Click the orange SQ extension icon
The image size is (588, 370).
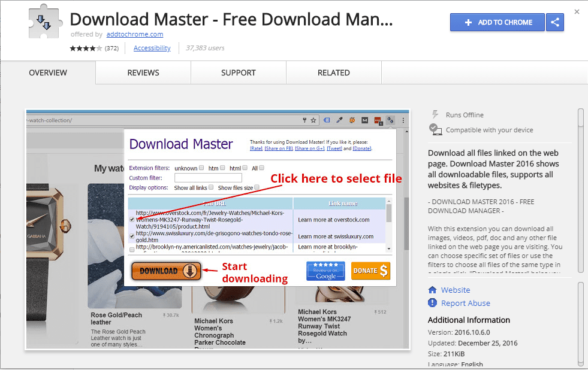[352, 120]
